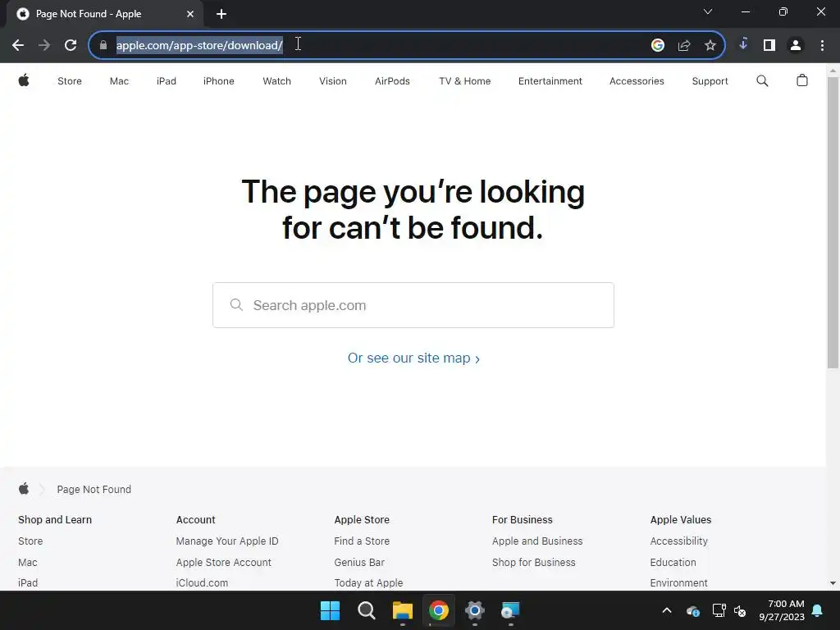This screenshot has height=630, width=840.
Task: Open Find a Store link
Action: coord(362,541)
